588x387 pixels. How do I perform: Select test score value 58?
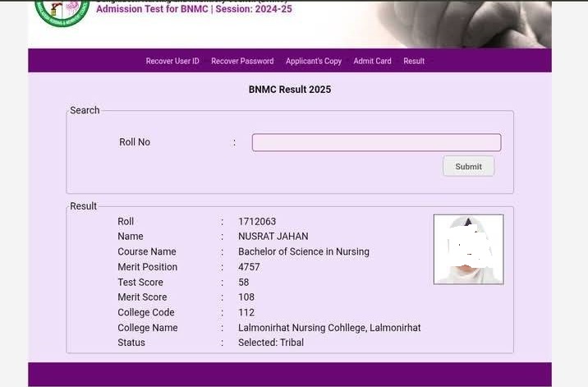[x=243, y=283]
